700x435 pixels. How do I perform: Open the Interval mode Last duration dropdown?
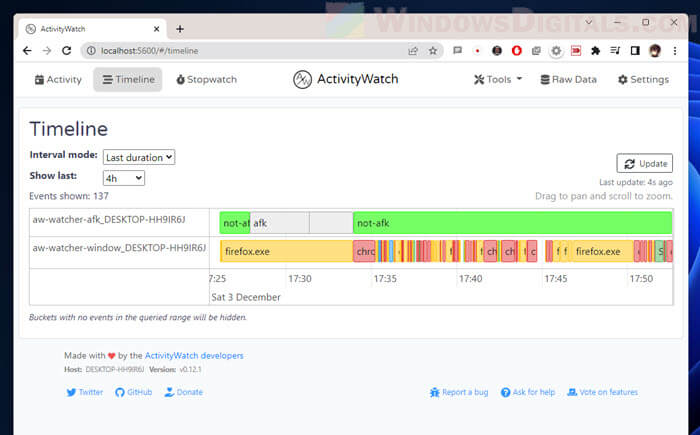139,157
